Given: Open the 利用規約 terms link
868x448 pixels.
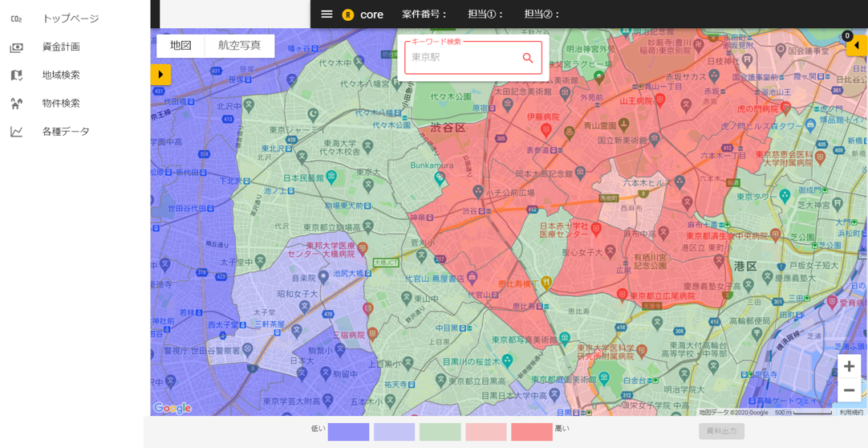Looking at the screenshot, I should click(851, 413).
